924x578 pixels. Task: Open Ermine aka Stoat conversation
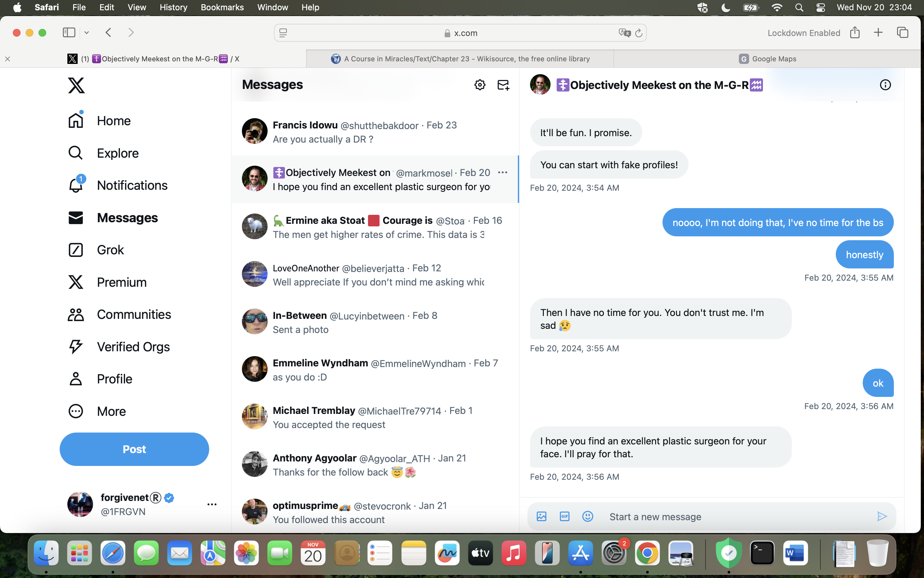pyautogui.click(x=375, y=227)
